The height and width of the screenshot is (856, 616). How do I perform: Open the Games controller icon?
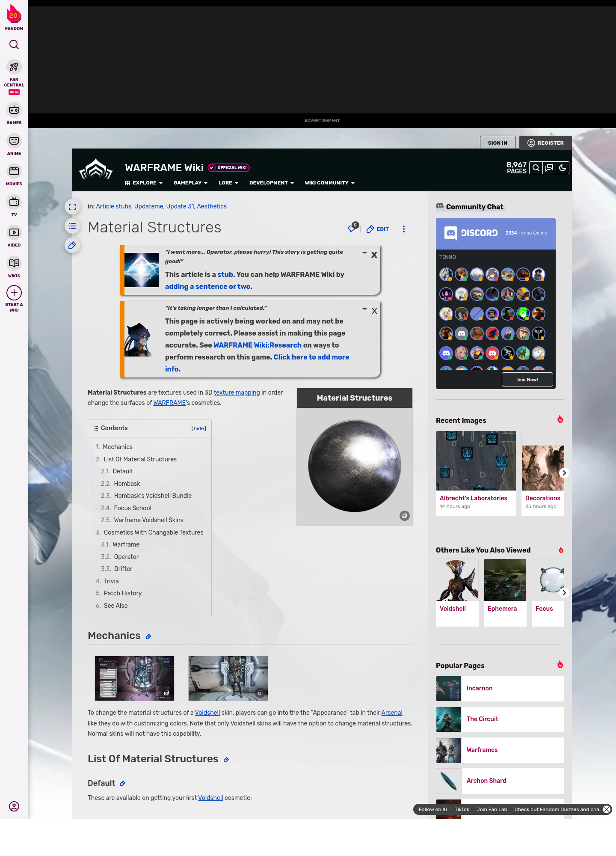point(14,110)
